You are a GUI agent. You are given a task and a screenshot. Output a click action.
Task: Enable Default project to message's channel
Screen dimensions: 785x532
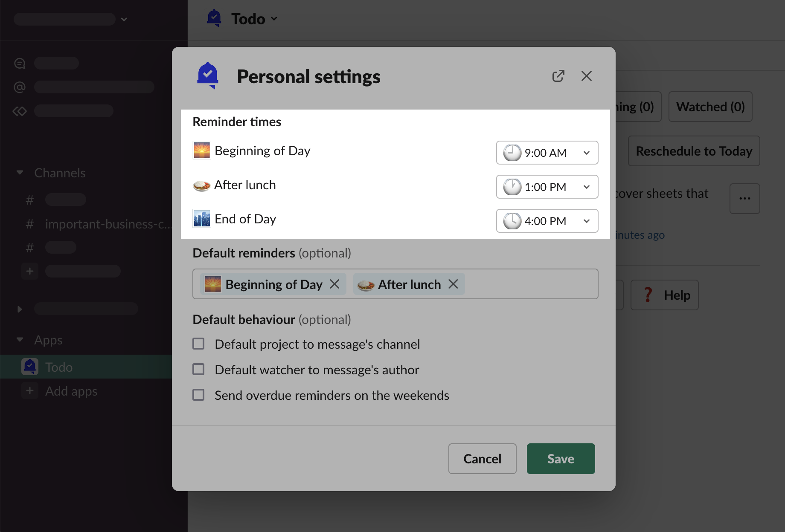click(x=198, y=344)
